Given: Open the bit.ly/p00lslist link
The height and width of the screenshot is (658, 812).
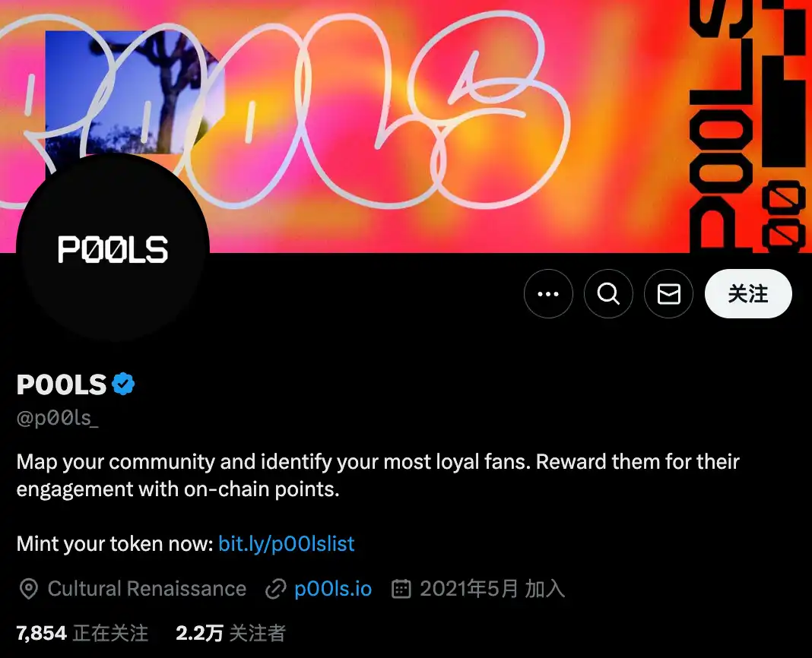Looking at the screenshot, I should (287, 543).
